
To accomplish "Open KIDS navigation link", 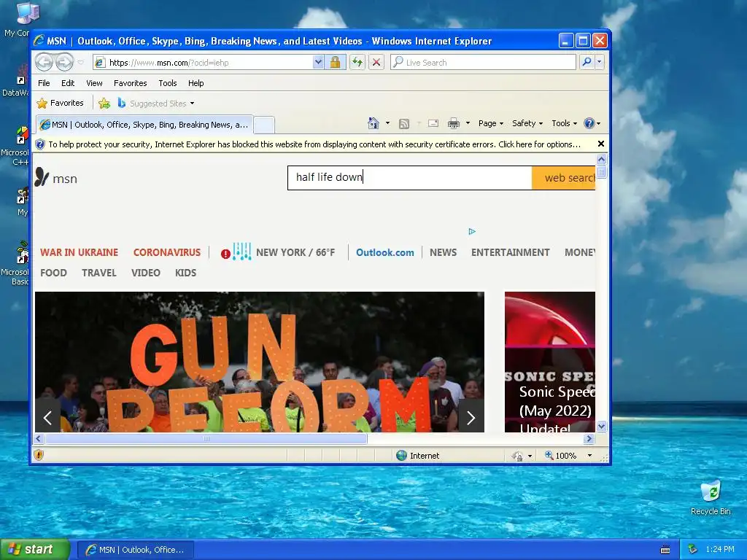I will point(186,273).
